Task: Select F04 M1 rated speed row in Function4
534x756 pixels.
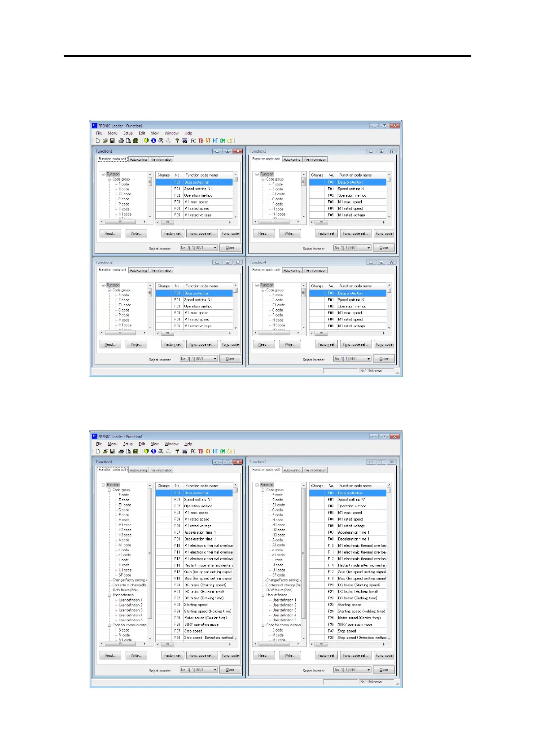Action: pyautogui.click(x=348, y=319)
